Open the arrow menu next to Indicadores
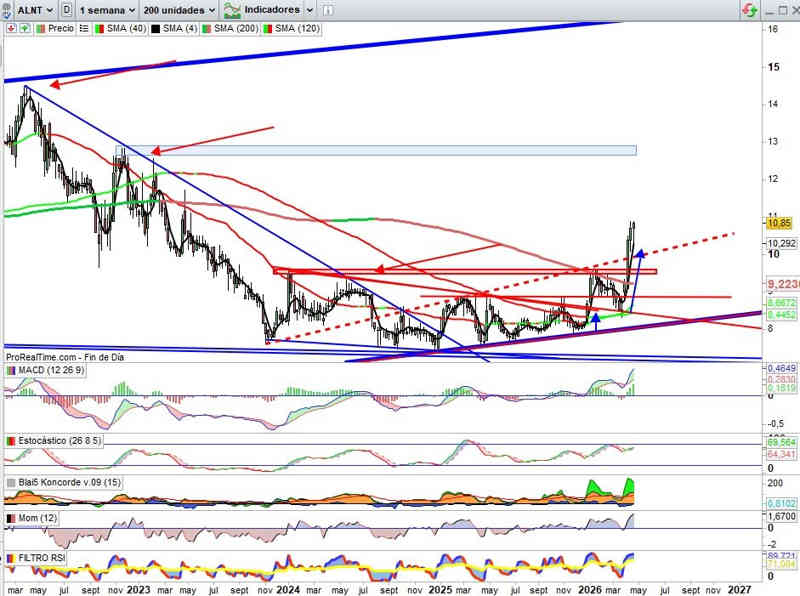800x596 pixels. [310, 9]
